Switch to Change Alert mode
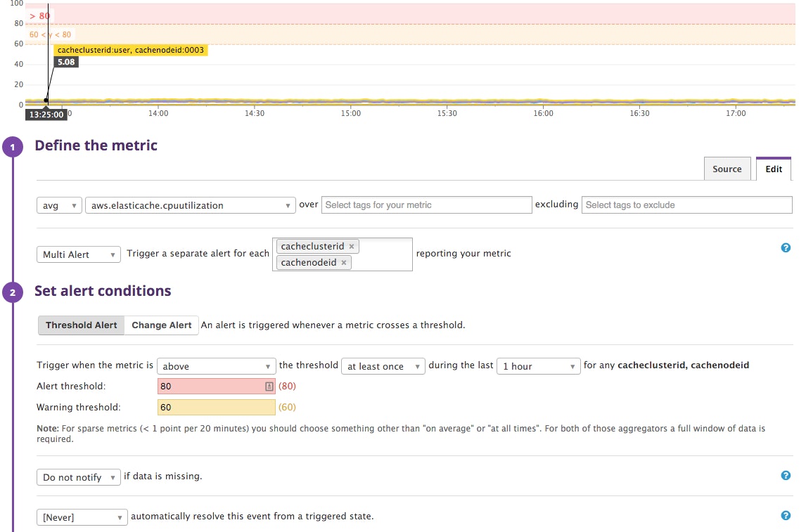The width and height of the screenshot is (806, 532). click(x=162, y=325)
